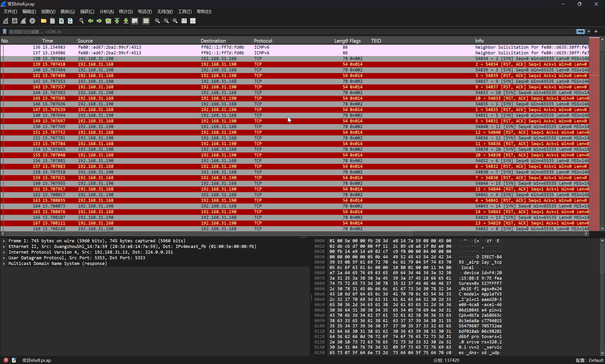
Task: Jump to the last packet
Action: [126, 21]
